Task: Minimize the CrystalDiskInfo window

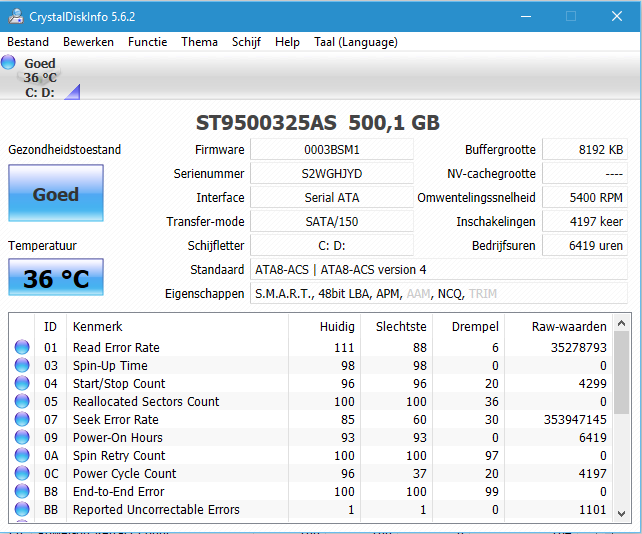Action: click(526, 16)
